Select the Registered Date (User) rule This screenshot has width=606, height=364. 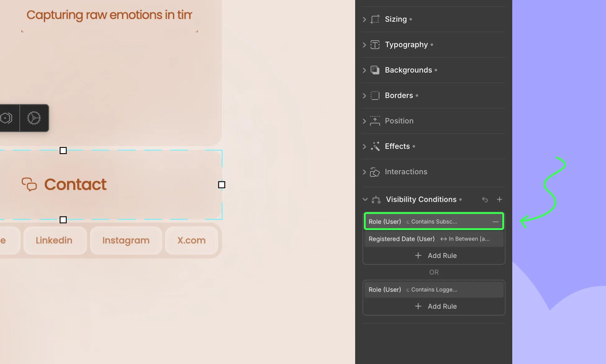coord(434,239)
